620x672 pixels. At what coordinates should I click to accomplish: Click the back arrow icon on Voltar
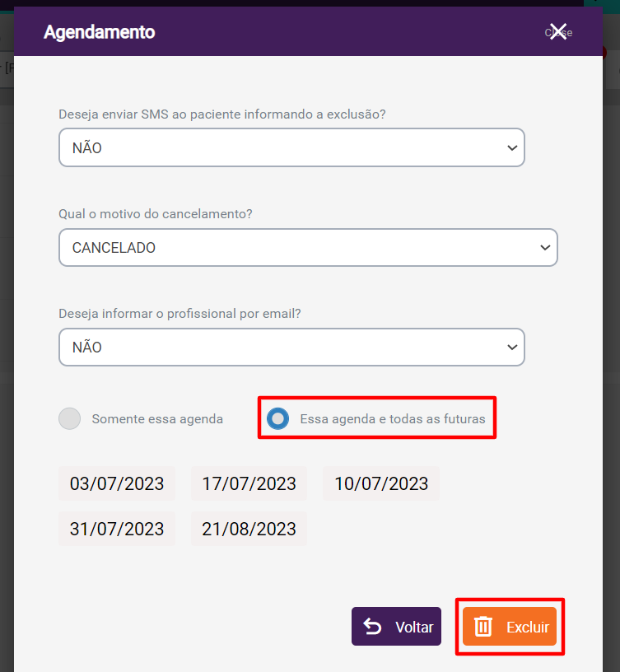(x=373, y=627)
